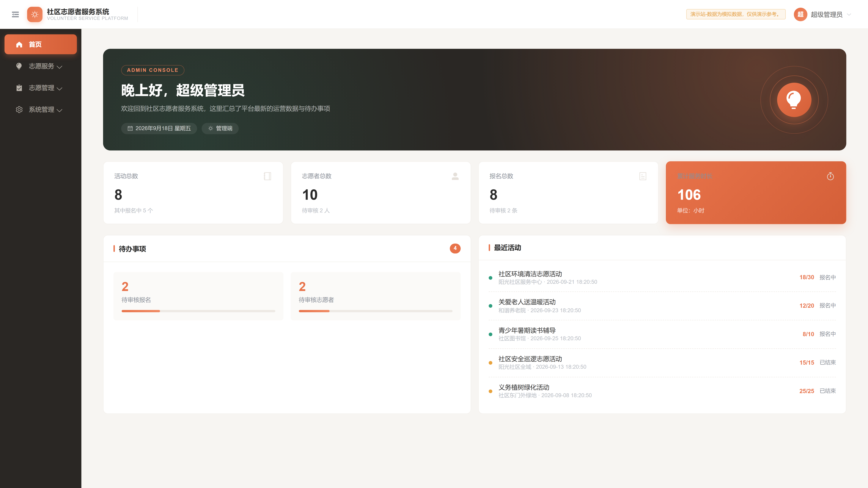Click the sun icon in 管理端 chip
868x488 pixels.
coord(211,128)
